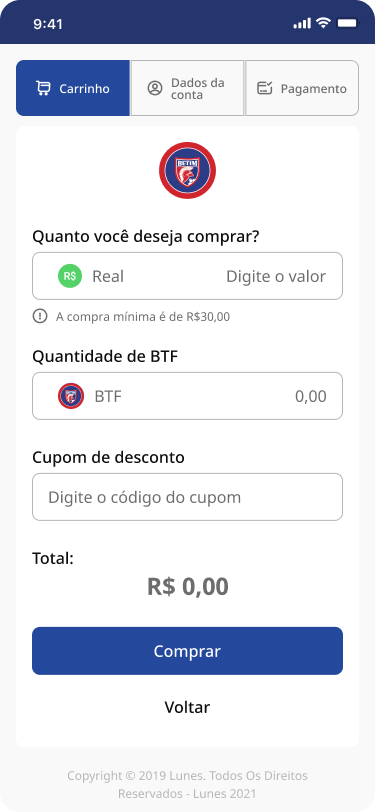This screenshot has width=375, height=812.
Task: Click the small BTF token icon
Action: point(71,396)
